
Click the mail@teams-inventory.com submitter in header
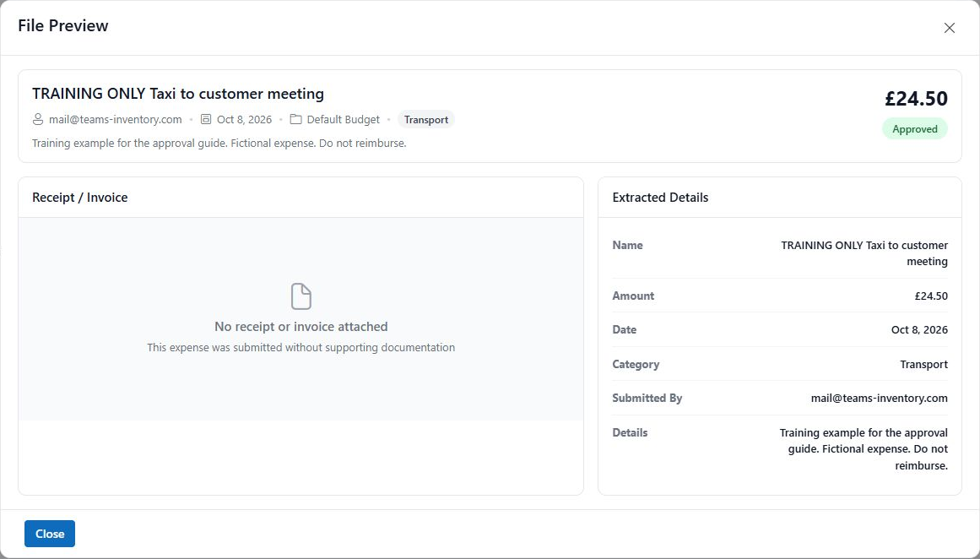[x=115, y=119]
